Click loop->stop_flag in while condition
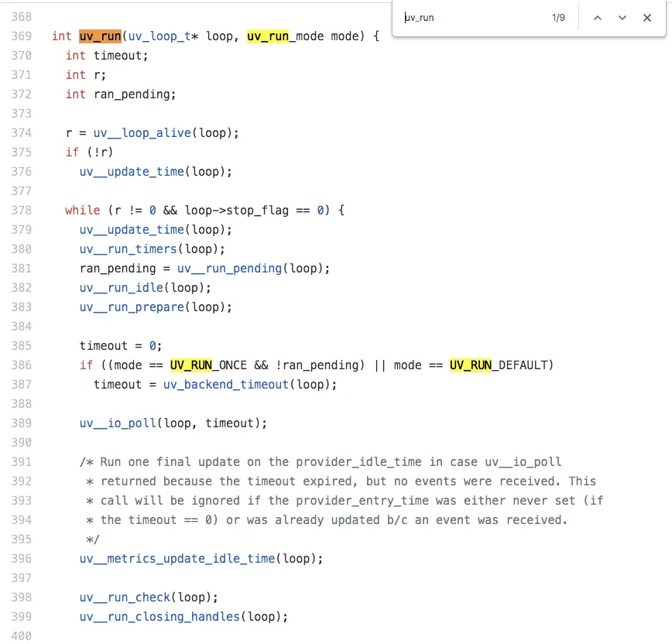Viewport: 672px width, 644px height. pyautogui.click(x=237, y=211)
